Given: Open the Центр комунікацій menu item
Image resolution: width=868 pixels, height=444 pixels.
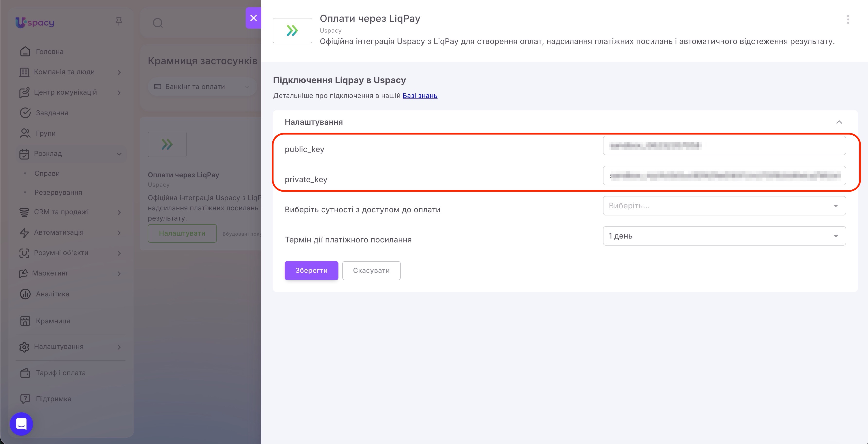Looking at the screenshot, I should pyautogui.click(x=65, y=92).
